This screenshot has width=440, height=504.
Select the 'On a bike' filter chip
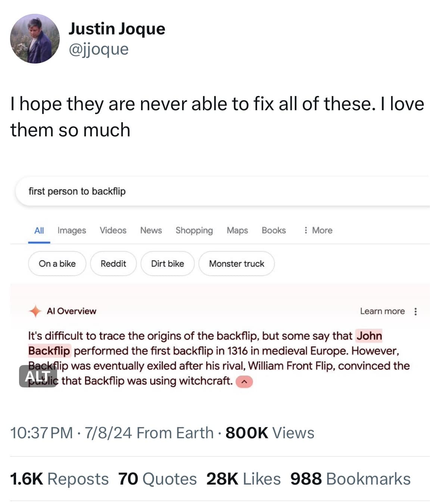[57, 264]
